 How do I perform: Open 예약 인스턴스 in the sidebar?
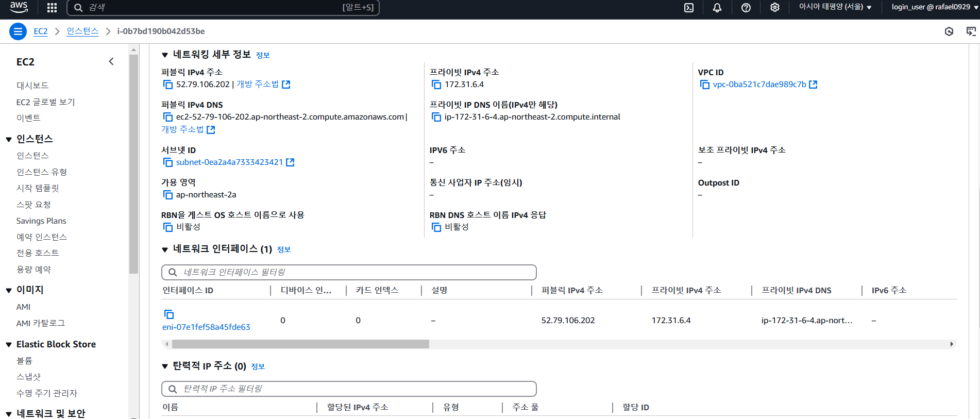click(x=42, y=237)
